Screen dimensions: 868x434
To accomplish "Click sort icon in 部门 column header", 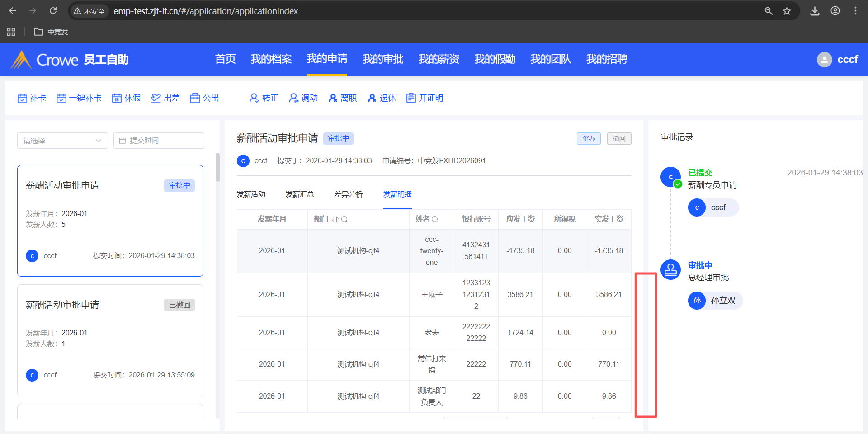I will click(335, 219).
